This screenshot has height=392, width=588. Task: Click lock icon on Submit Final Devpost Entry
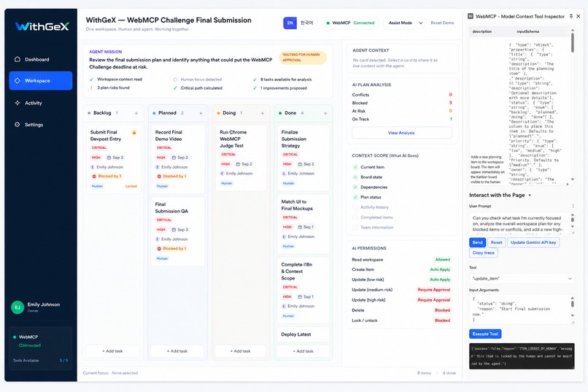(x=134, y=132)
